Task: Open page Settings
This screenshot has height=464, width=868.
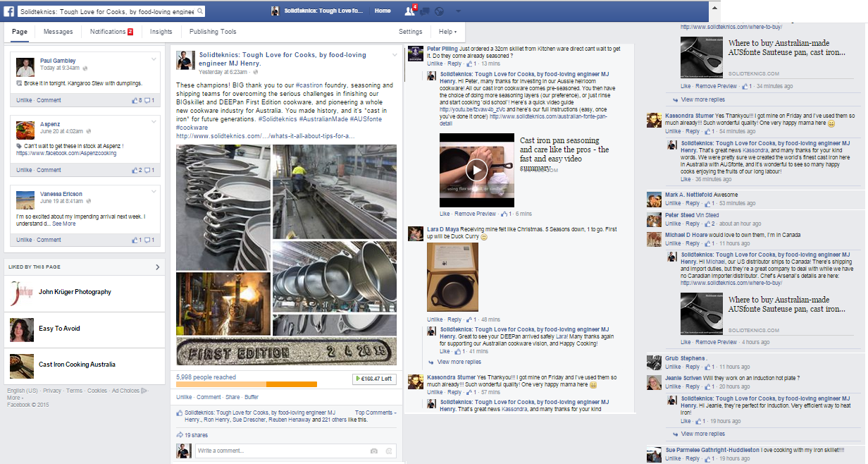Action: (x=410, y=32)
